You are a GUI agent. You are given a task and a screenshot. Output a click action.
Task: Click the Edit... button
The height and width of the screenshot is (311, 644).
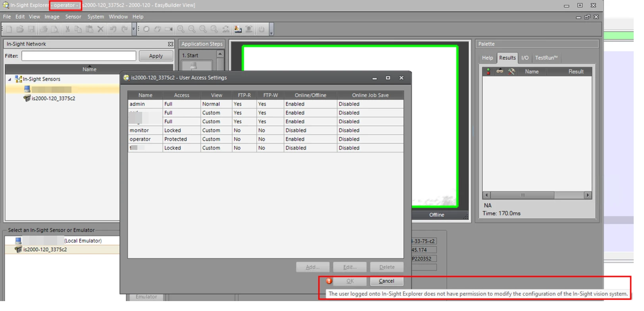tap(350, 267)
